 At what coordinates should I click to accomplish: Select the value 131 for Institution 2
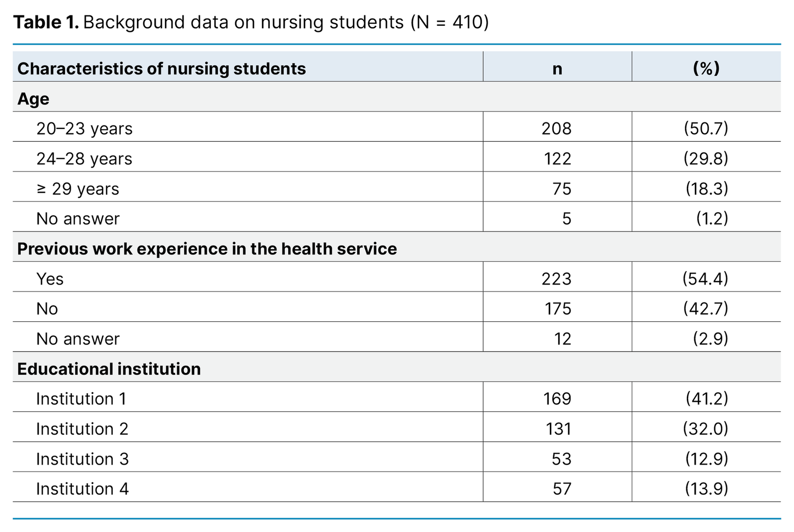pyautogui.click(x=559, y=429)
